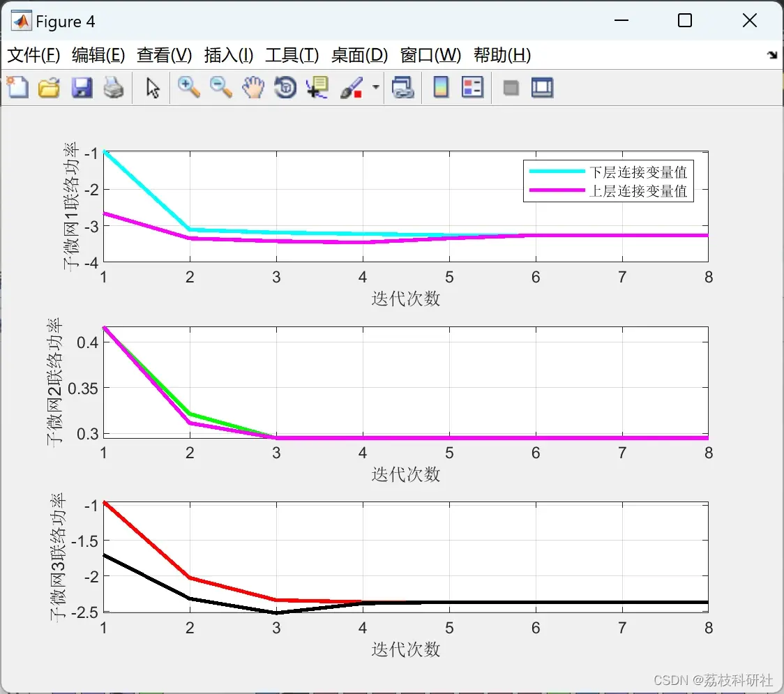Enable the Pan hand tool
The height and width of the screenshot is (694, 784).
pos(253,87)
